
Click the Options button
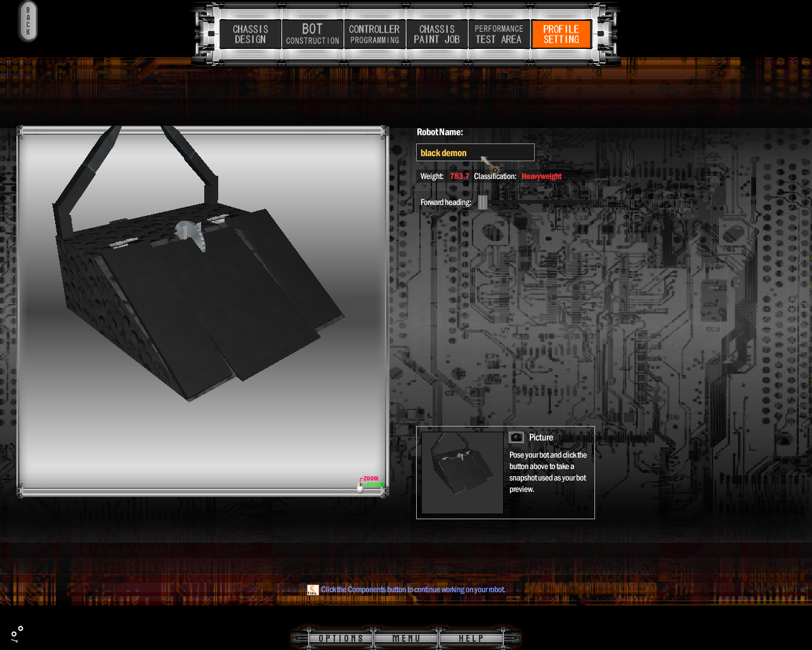(341, 638)
